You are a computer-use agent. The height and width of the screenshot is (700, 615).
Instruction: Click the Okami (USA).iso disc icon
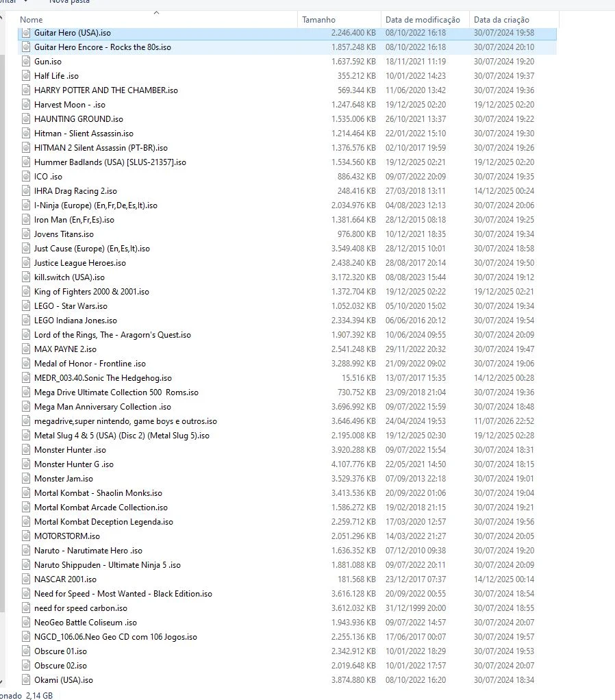tap(26, 680)
